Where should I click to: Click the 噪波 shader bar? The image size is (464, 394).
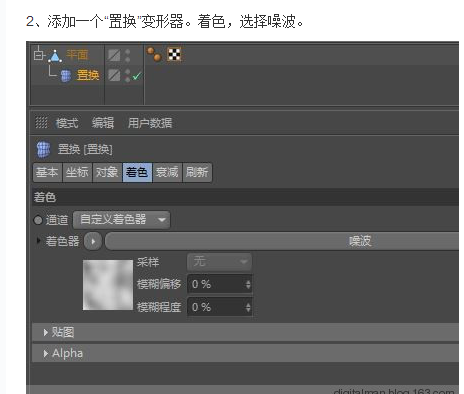pyautogui.click(x=282, y=241)
